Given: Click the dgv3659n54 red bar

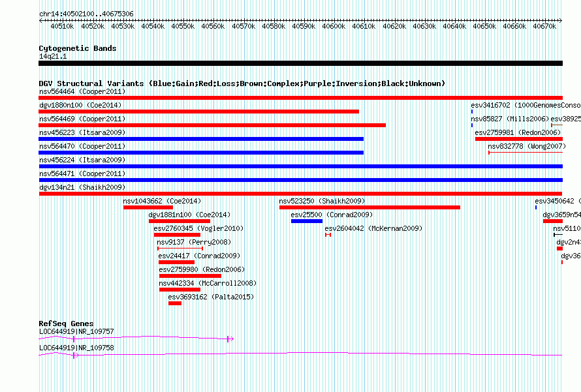Looking at the screenshot, I should coord(553,221).
